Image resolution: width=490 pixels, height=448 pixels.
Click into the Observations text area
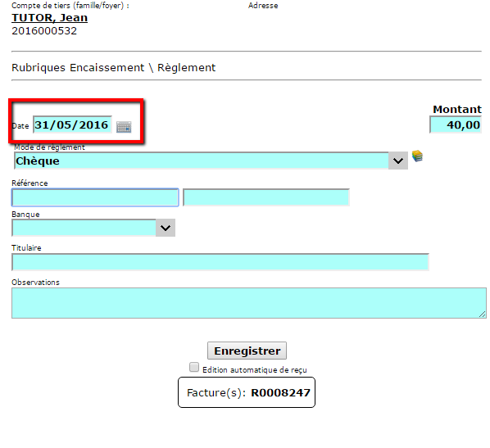point(249,303)
